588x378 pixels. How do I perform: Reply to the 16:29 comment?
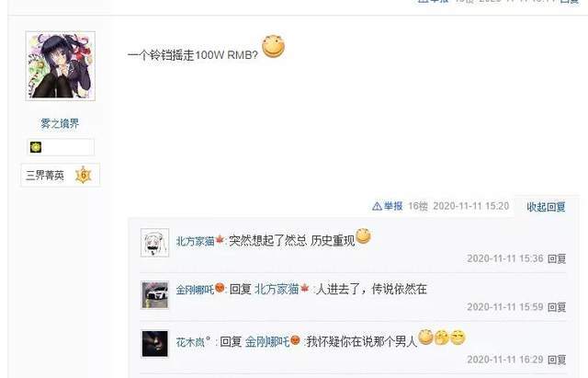[557, 360]
